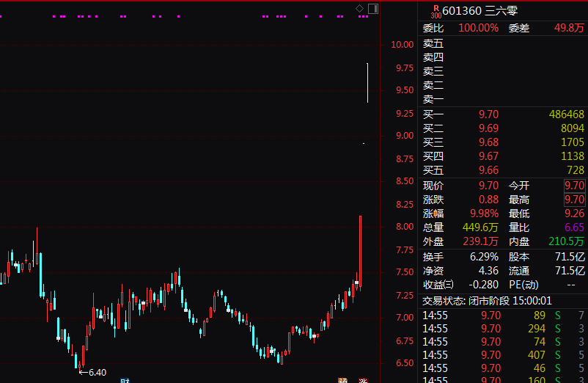Viewport: 588px width, 383px height.
Task: Click the 收益(三) quarter earnings label
Action: (x=438, y=284)
